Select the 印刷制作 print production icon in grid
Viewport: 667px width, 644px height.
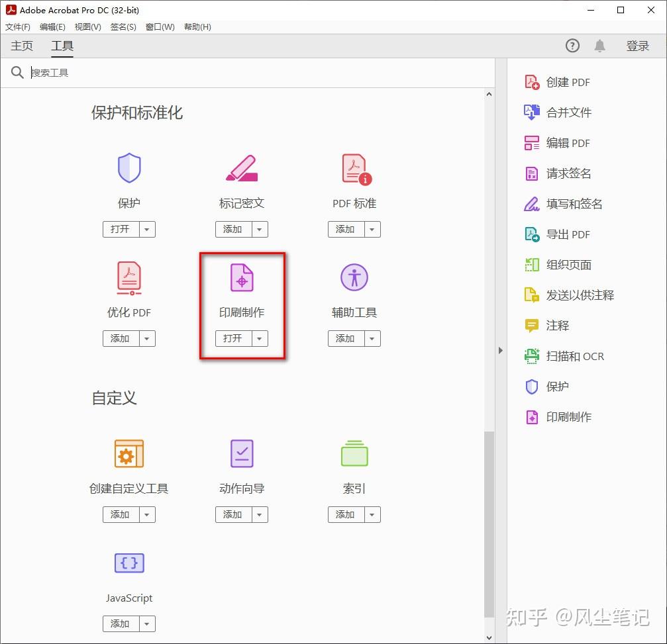click(242, 277)
